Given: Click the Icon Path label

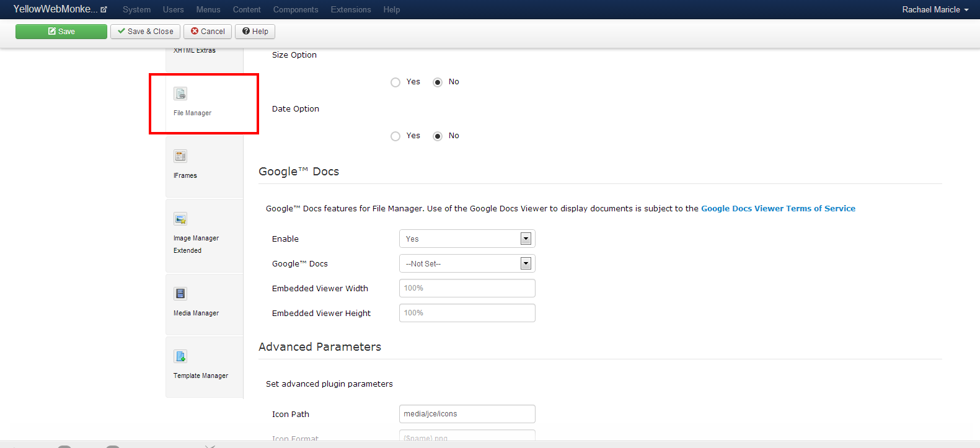Looking at the screenshot, I should pos(291,414).
